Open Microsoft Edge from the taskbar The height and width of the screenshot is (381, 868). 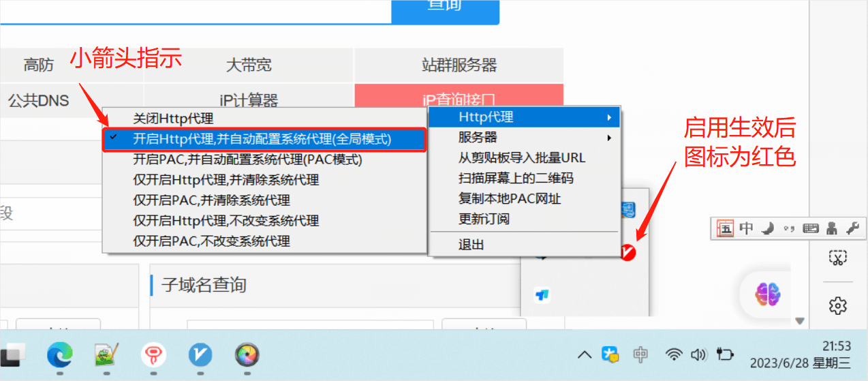[60, 354]
